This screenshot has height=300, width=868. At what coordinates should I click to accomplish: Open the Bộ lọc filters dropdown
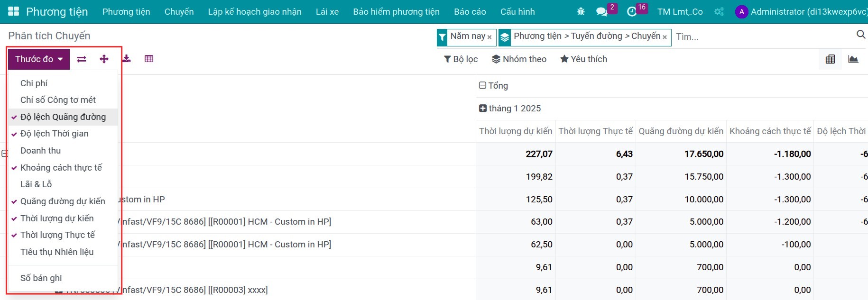click(x=461, y=59)
